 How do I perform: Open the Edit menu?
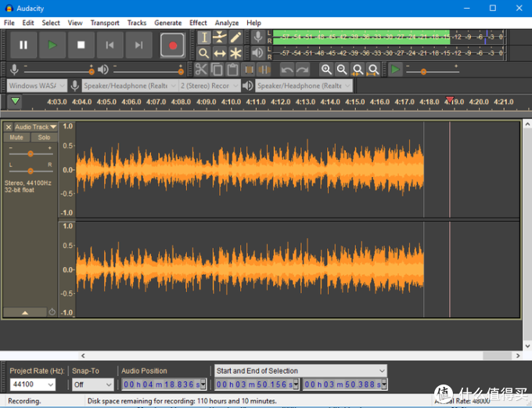[28, 23]
